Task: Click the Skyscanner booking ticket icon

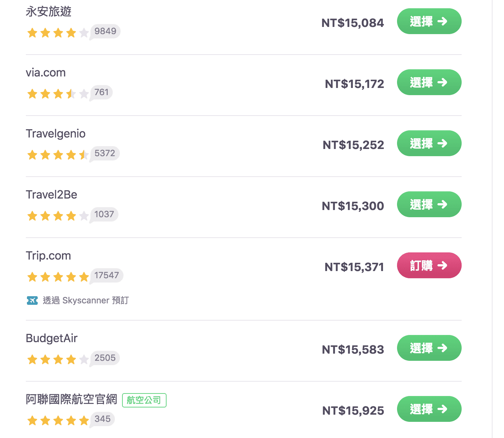Action: 32,300
